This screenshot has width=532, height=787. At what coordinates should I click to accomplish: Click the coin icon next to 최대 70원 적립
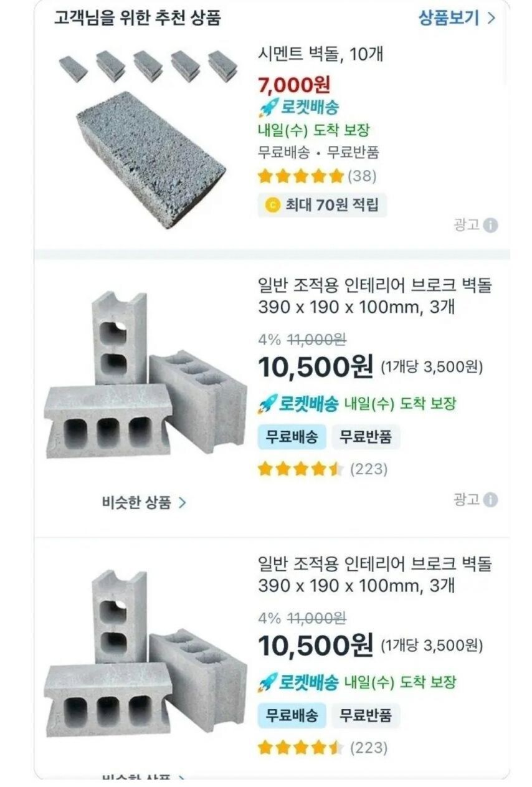[x=272, y=204]
